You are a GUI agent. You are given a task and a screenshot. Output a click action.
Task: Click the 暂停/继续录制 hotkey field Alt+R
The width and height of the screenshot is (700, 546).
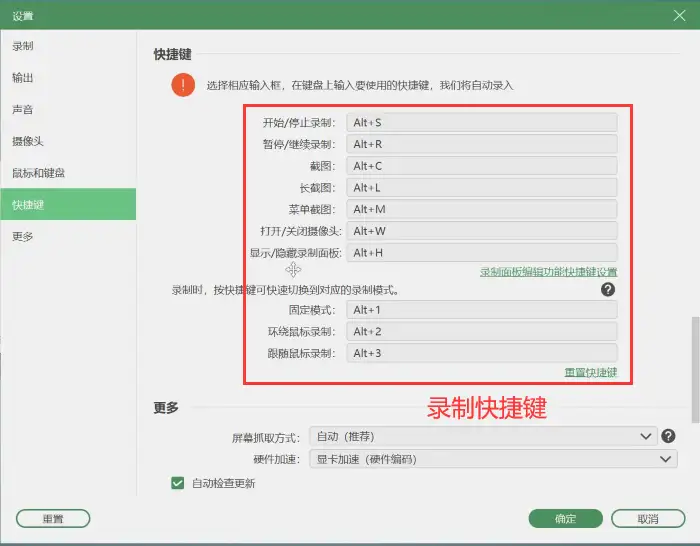tap(482, 144)
